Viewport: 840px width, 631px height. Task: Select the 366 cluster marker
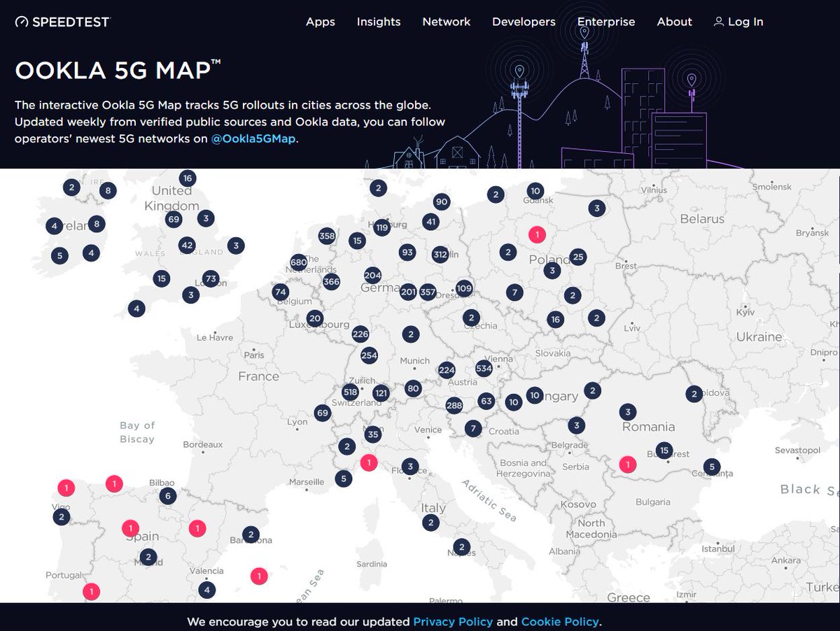pos(331,282)
